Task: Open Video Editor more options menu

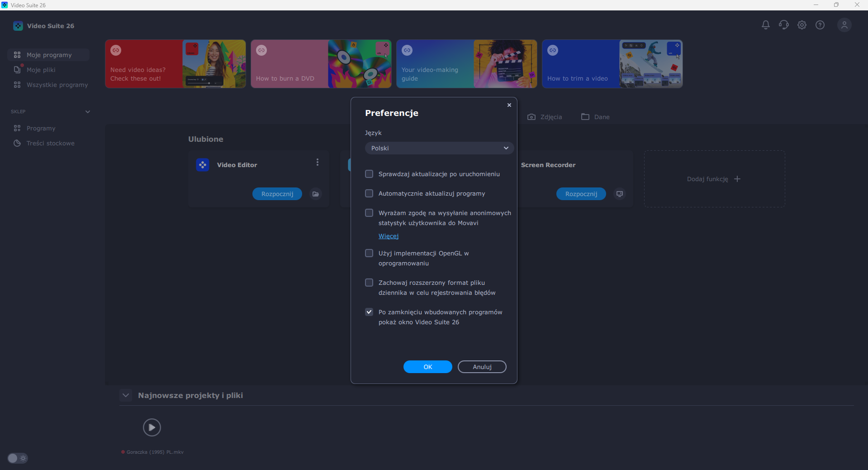Action: click(x=318, y=162)
